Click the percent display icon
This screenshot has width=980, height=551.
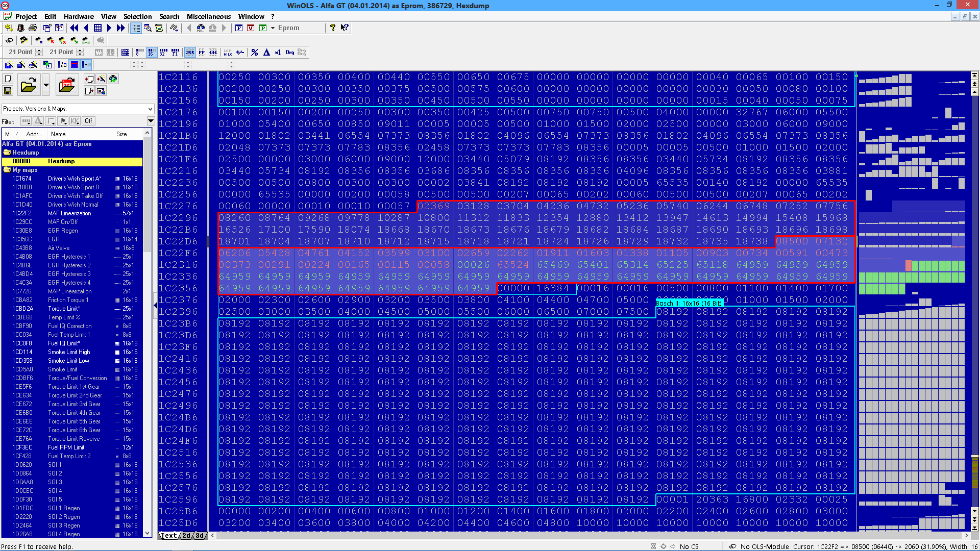pyautogui.click(x=254, y=52)
